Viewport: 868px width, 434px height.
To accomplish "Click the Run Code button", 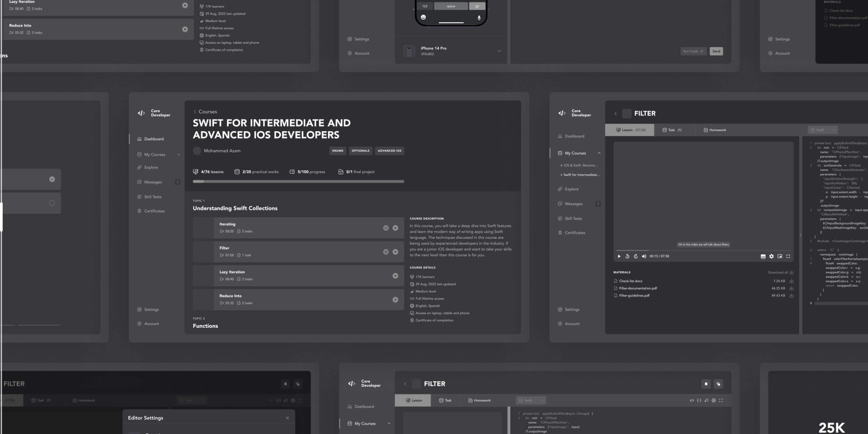I will [693, 51].
